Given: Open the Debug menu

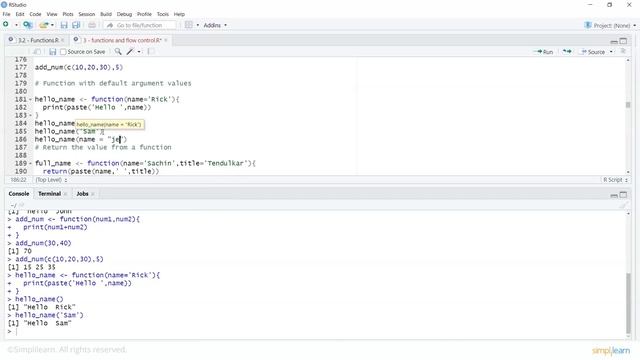Looking at the screenshot, I should tap(124, 14).
